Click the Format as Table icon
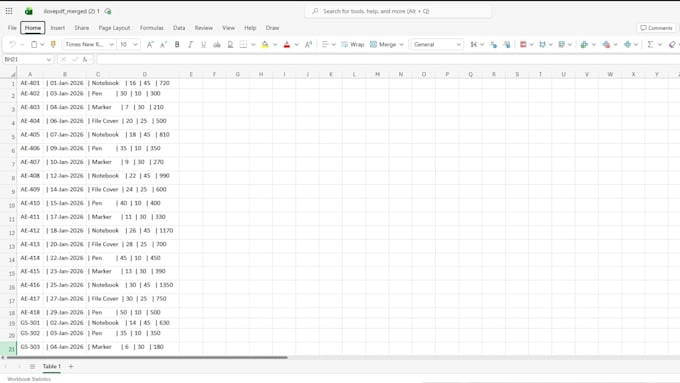 [x=542, y=44]
